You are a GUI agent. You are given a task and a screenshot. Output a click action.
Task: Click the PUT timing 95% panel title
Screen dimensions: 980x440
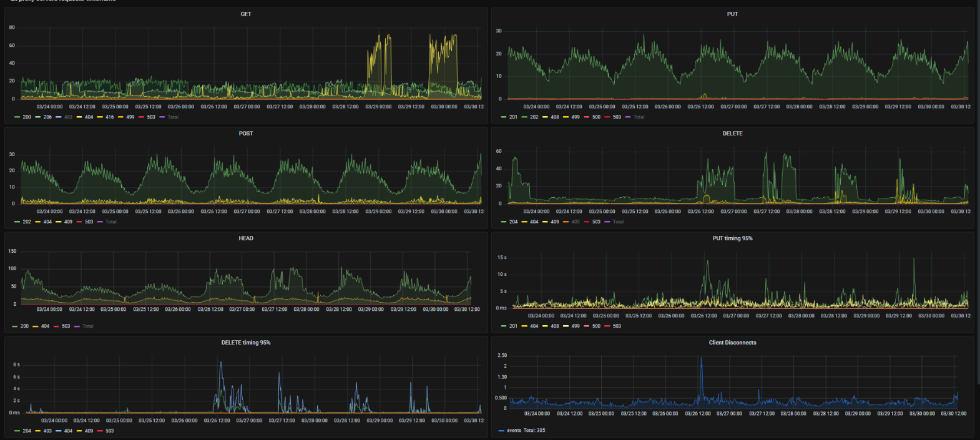pyautogui.click(x=732, y=238)
